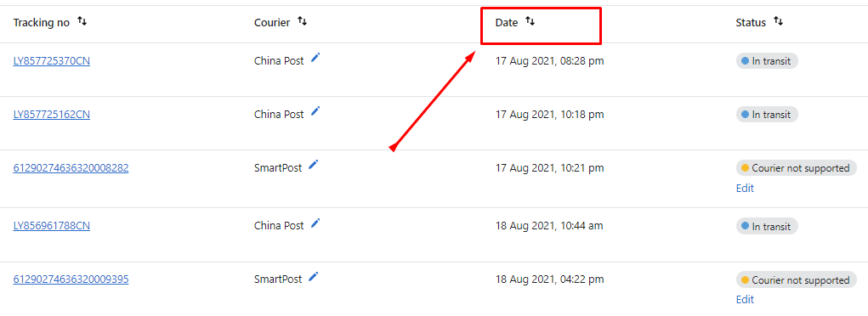
Task: Open tracking number LY857725162CN
Action: click(x=52, y=115)
